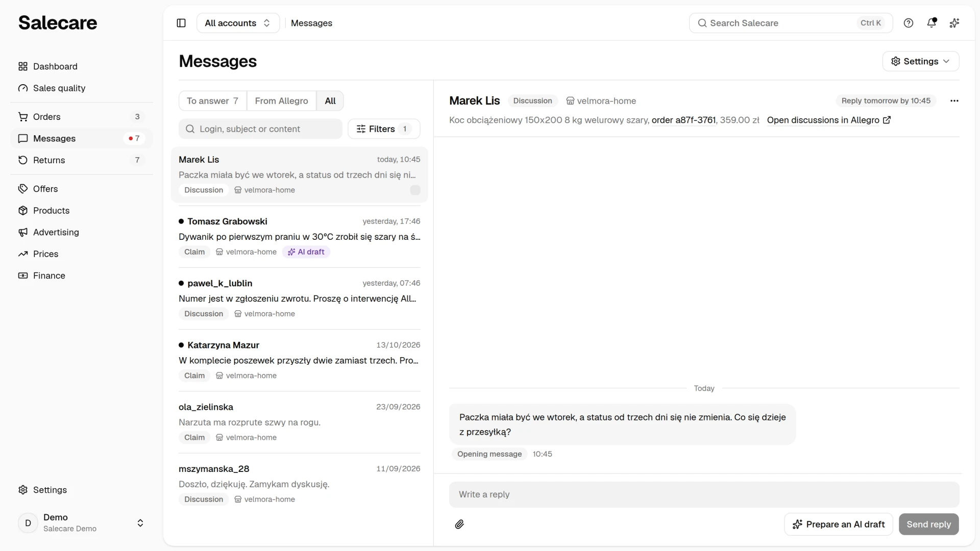Image resolution: width=980 pixels, height=551 pixels.
Task: Click the Opening message label
Action: tap(489, 454)
